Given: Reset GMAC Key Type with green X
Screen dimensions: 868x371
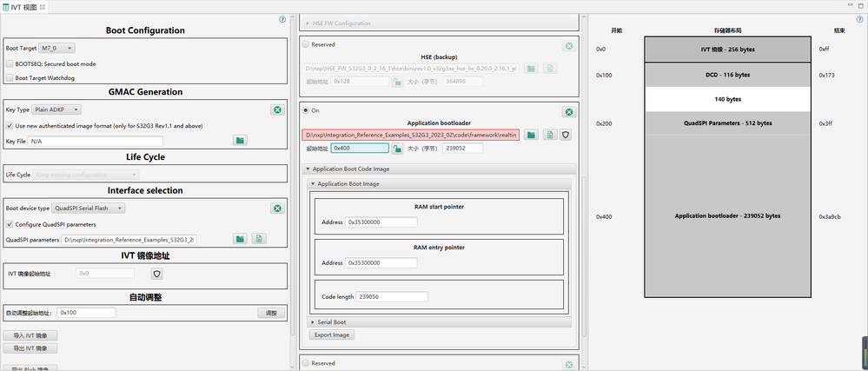Looking at the screenshot, I should click(x=277, y=109).
